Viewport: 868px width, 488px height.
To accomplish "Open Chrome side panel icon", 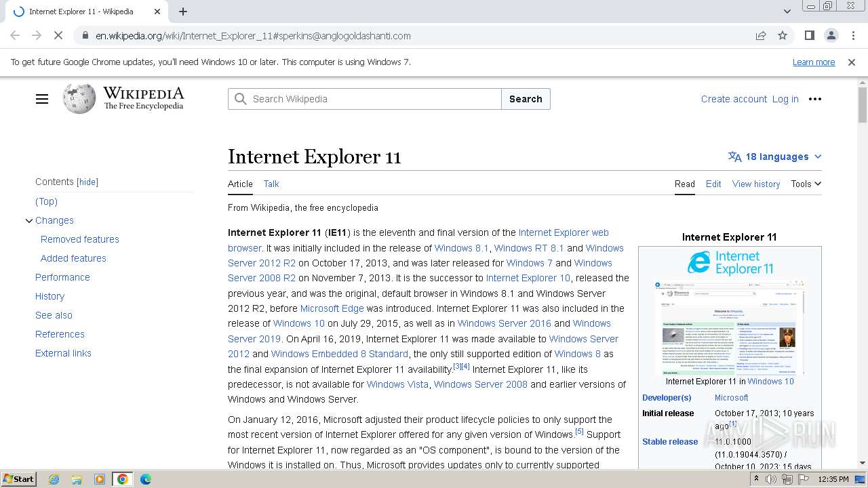I will pos(809,35).
